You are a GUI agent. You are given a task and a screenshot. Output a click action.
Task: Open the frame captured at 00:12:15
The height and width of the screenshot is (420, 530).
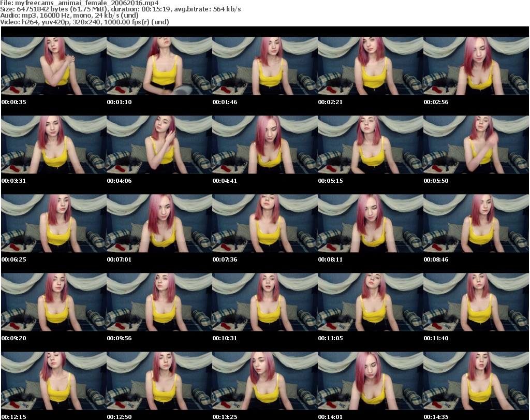[54, 381]
